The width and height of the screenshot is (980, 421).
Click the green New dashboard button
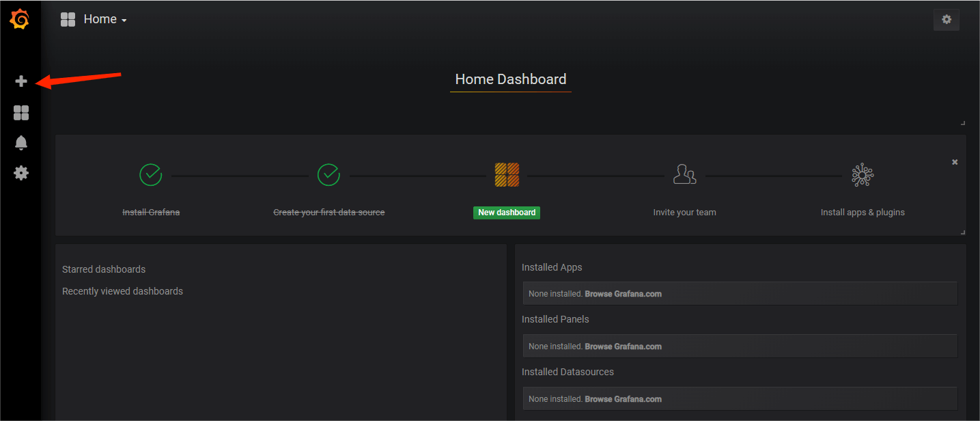pyautogui.click(x=507, y=213)
